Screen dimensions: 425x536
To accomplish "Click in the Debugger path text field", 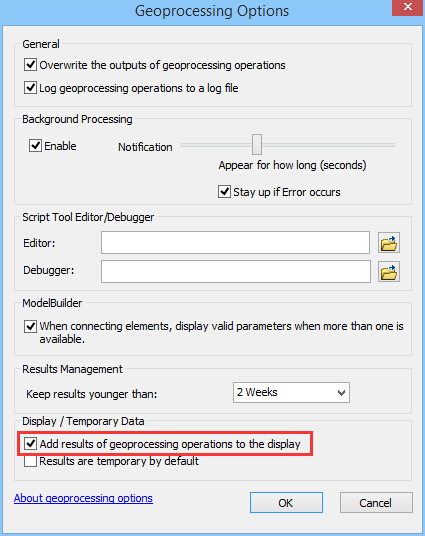I will tap(236, 272).
